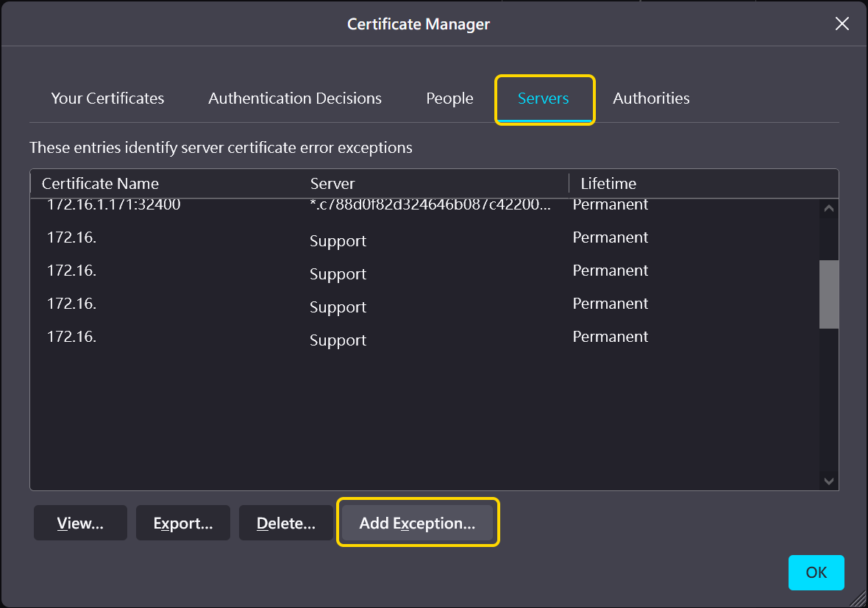Screen dimensions: 868x608
Task: Click the text 'These entries identify server certificate error exceptions'
Action: (221, 148)
